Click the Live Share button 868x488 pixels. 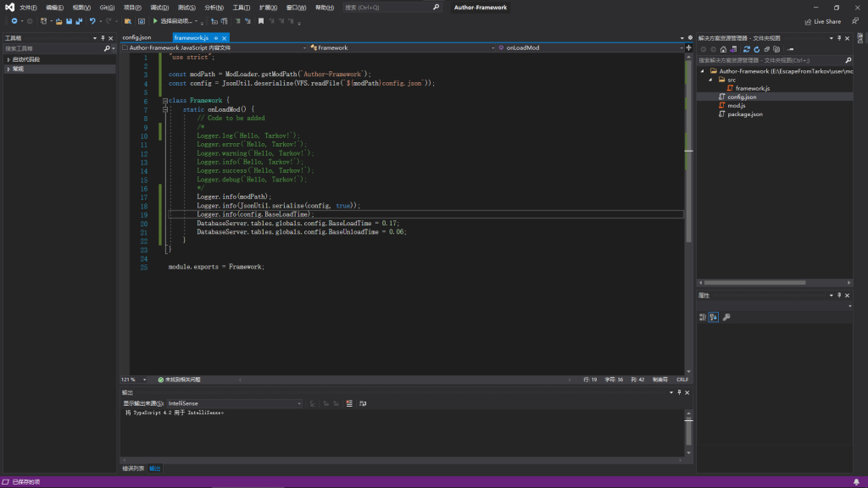822,21
